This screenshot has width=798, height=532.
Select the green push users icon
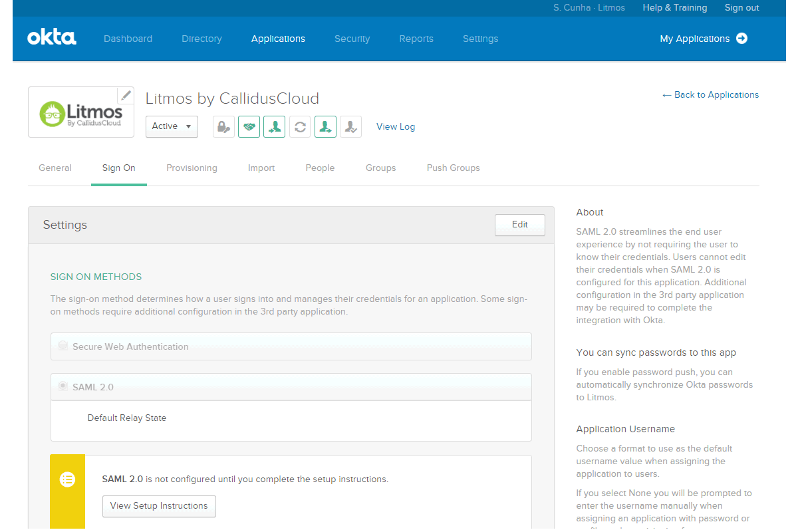pyautogui.click(x=325, y=126)
